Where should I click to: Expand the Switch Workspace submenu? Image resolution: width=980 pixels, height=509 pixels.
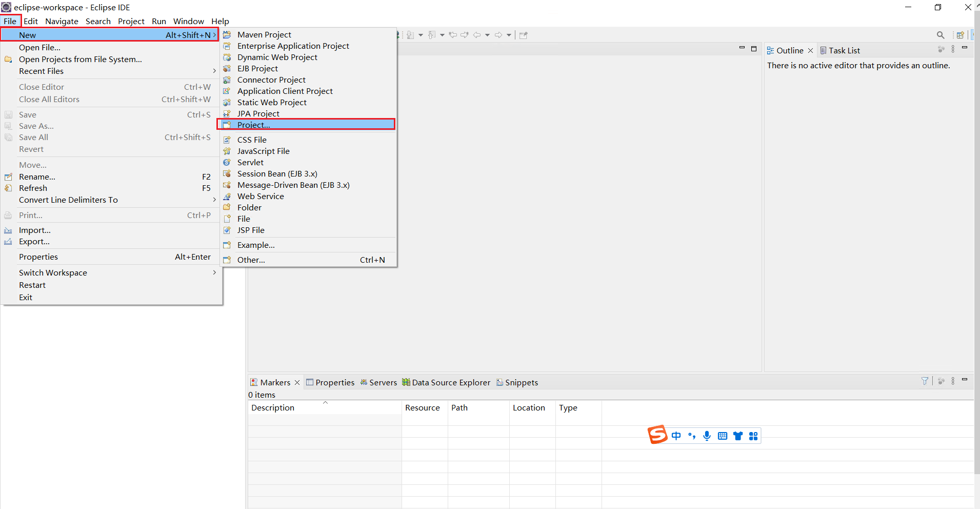click(111, 272)
